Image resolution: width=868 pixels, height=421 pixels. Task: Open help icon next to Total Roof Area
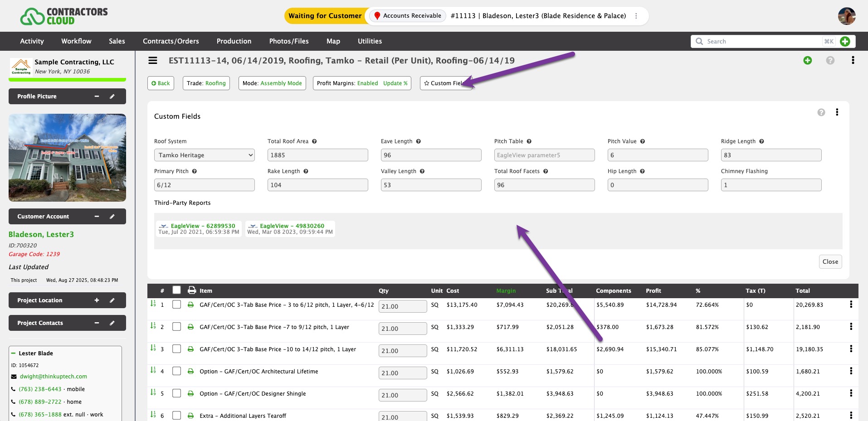tap(314, 141)
